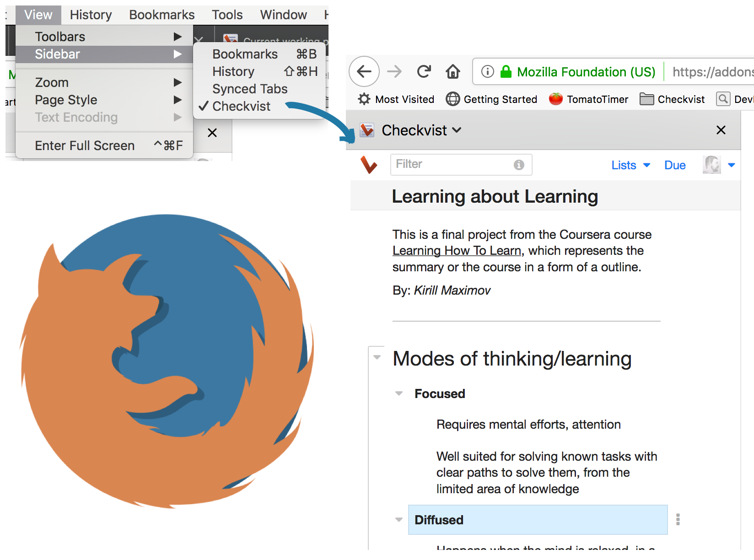Open the Most Visited bookmark
The height and width of the screenshot is (560, 754).
[396, 99]
